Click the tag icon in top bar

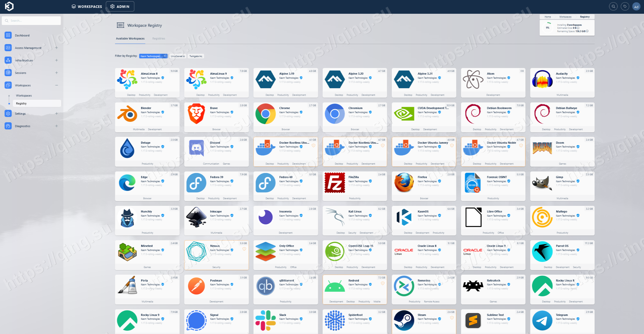[625, 7]
